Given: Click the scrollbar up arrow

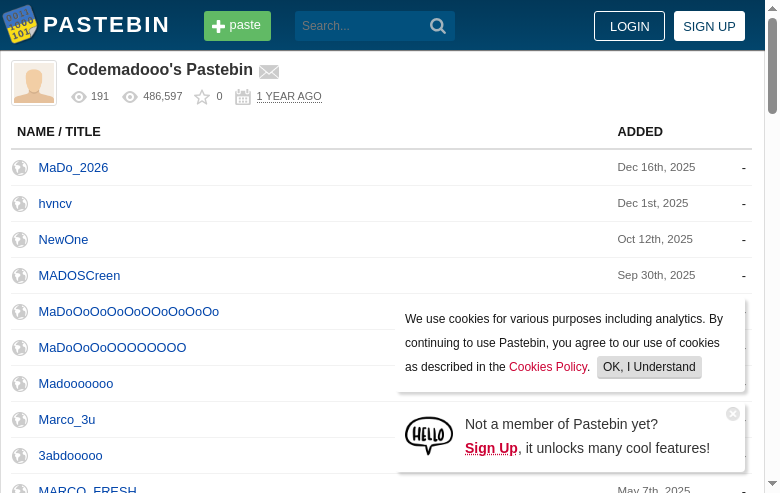Looking at the screenshot, I should 772,7.
